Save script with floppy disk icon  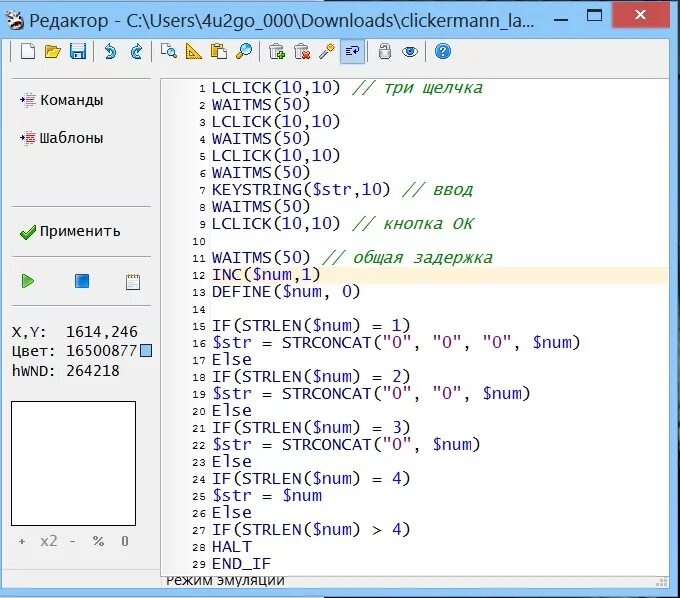click(x=78, y=52)
